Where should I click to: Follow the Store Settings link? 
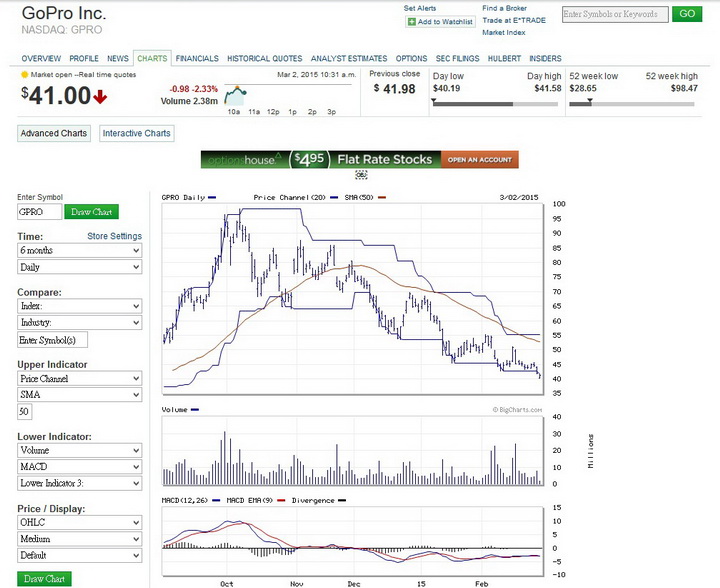coord(114,236)
